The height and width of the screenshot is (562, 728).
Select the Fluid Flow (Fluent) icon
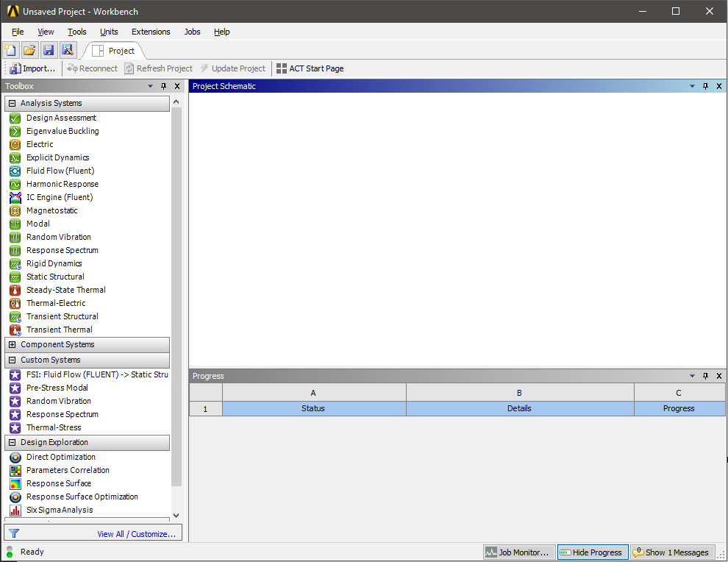(15, 171)
